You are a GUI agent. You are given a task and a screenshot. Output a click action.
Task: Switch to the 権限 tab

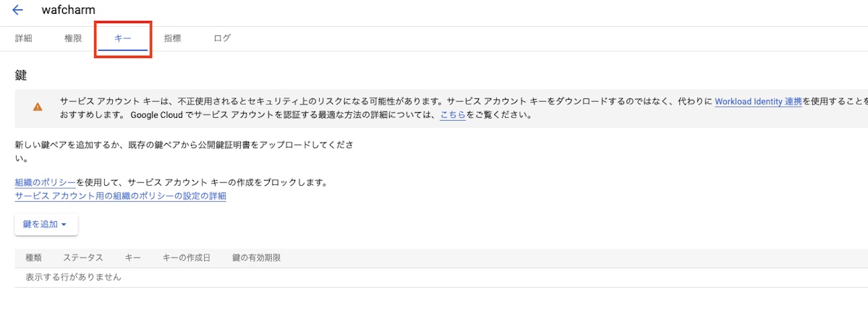[x=73, y=38]
